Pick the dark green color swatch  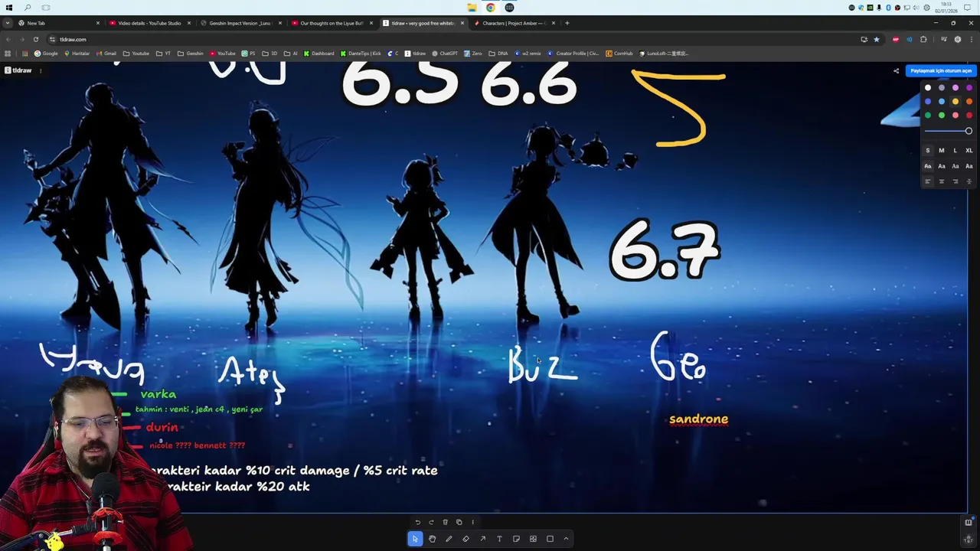[928, 116]
